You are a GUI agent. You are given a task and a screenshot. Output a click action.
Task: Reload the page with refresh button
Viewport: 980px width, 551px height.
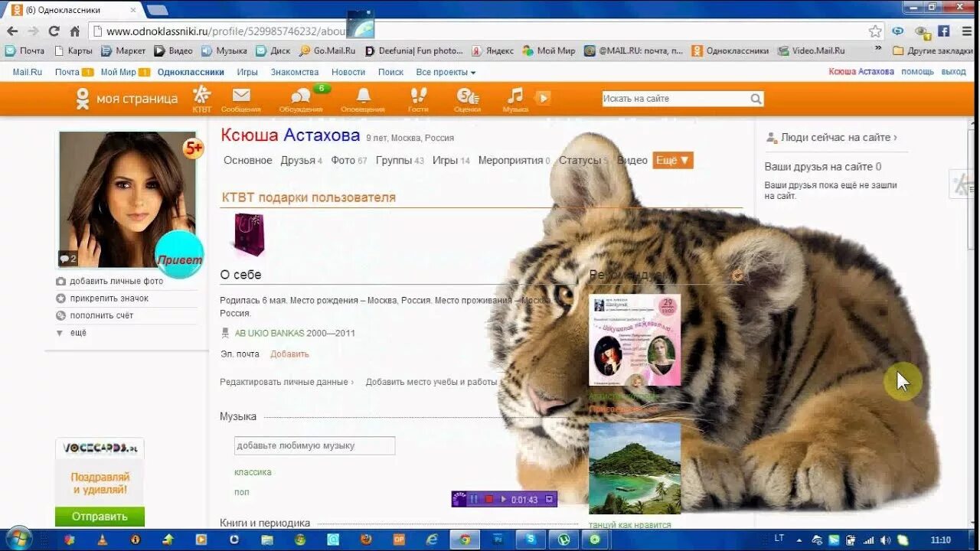[54, 31]
